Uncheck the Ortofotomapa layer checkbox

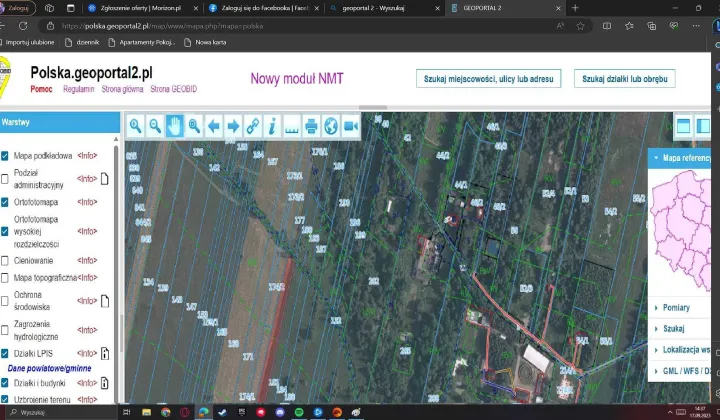click(6, 202)
